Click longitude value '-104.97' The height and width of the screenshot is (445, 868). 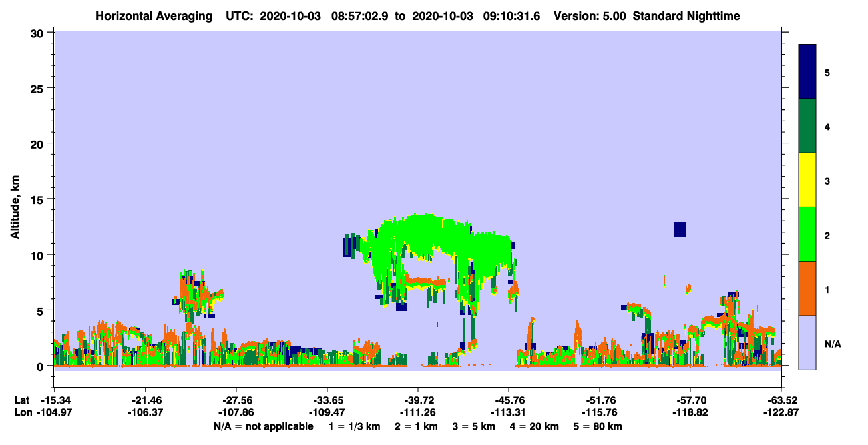click(55, 412)
